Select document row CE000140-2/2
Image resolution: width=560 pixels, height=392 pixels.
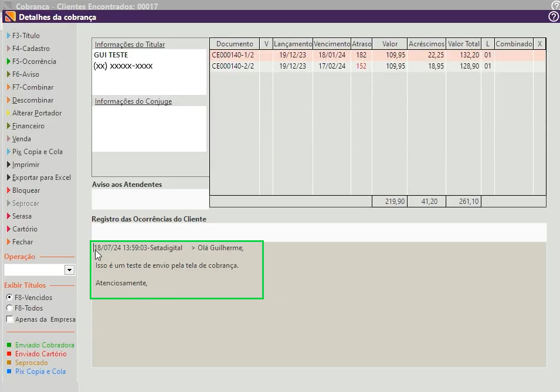point(378,66)
